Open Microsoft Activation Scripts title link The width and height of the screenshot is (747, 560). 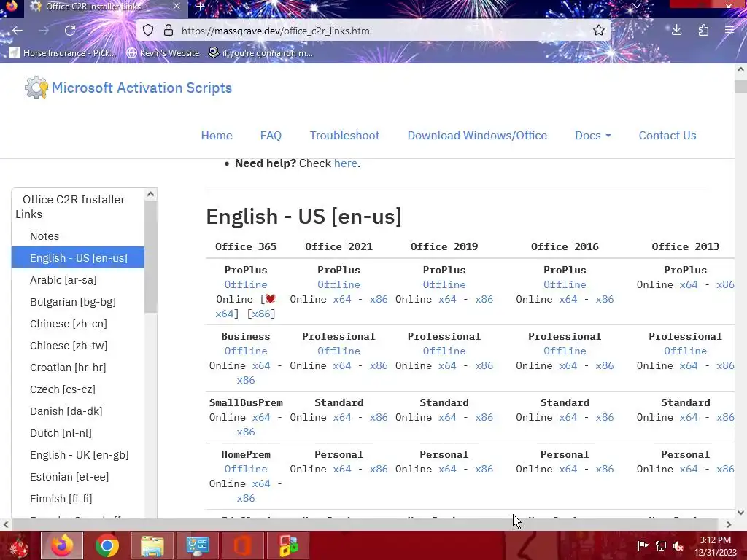tap(142, 87)
